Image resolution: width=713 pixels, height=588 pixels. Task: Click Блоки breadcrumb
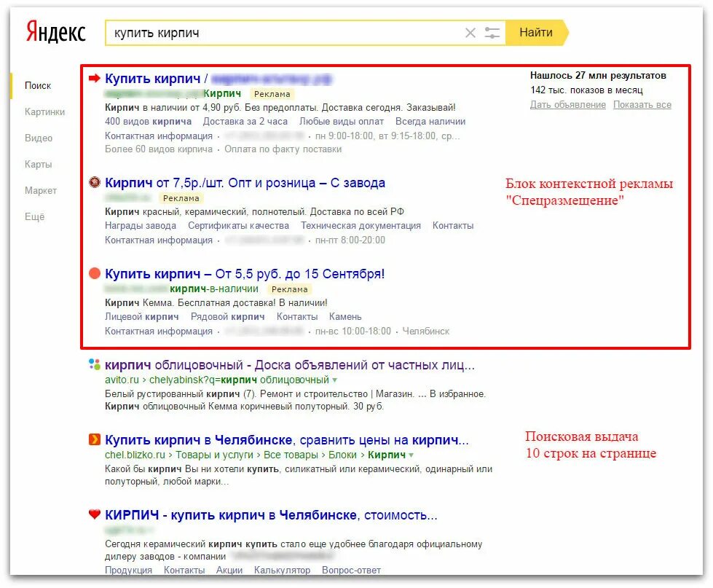[x=342, y=455]
